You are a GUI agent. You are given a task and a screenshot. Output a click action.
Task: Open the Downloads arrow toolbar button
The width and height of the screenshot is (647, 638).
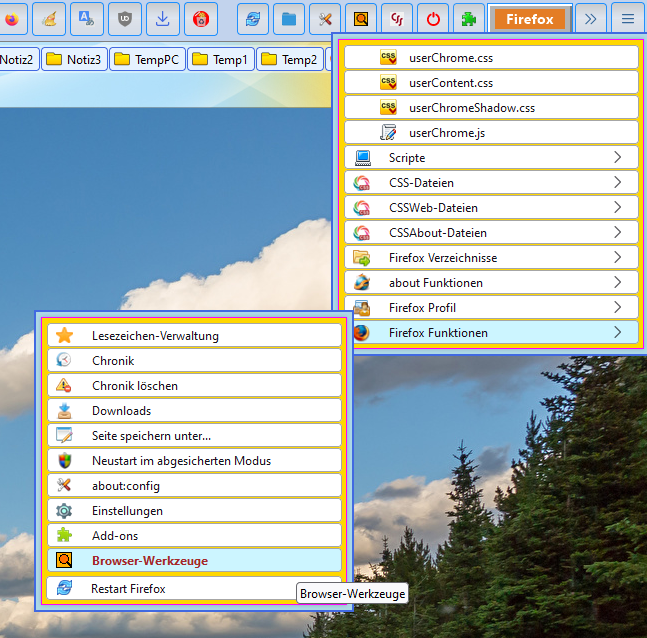click(163, 19)
